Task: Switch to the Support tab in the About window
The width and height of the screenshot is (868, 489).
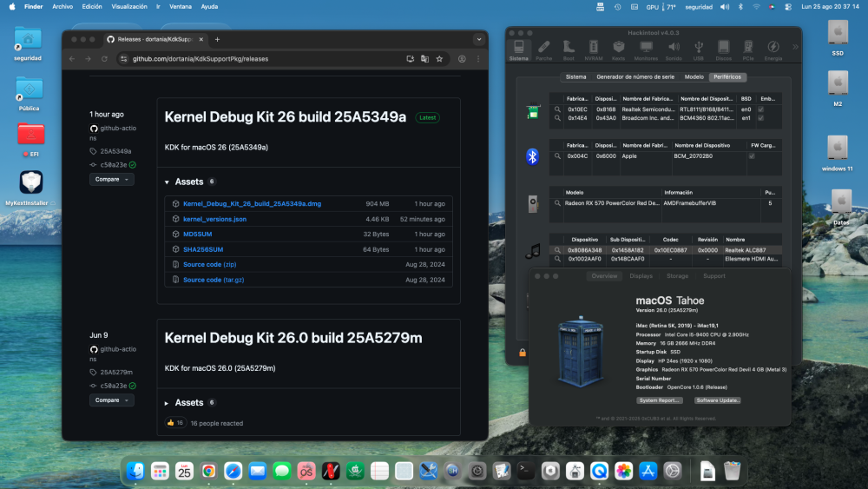Action: [x=714, y=276]
